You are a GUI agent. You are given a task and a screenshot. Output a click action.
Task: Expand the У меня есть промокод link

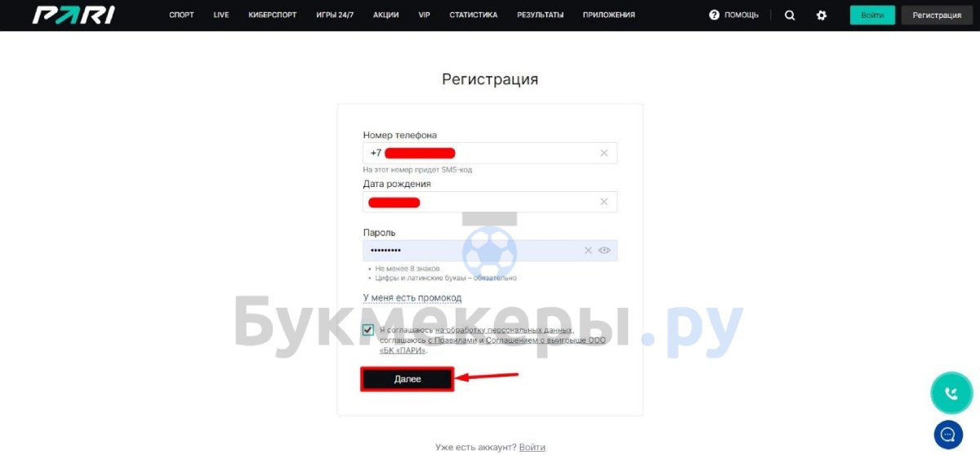412,298
